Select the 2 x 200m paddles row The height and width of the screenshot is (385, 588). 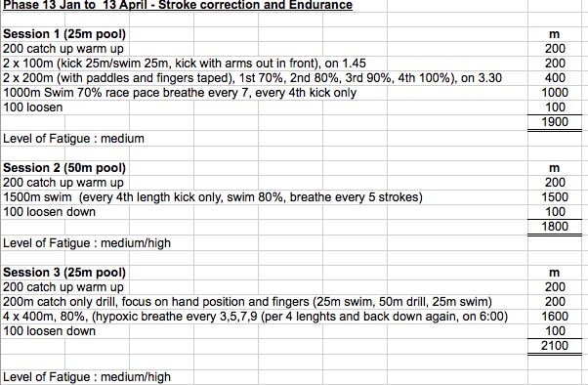tap(252, 78)
